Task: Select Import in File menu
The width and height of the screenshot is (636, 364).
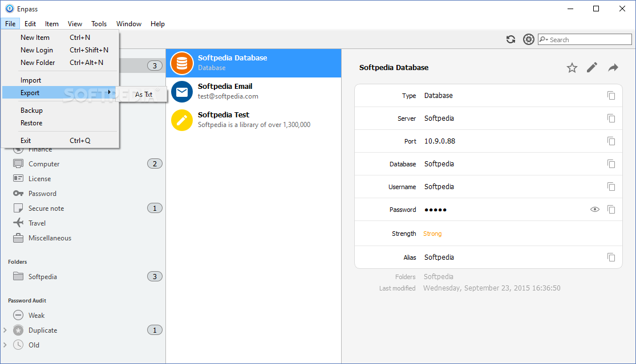Action: click(x=60, y=80)
